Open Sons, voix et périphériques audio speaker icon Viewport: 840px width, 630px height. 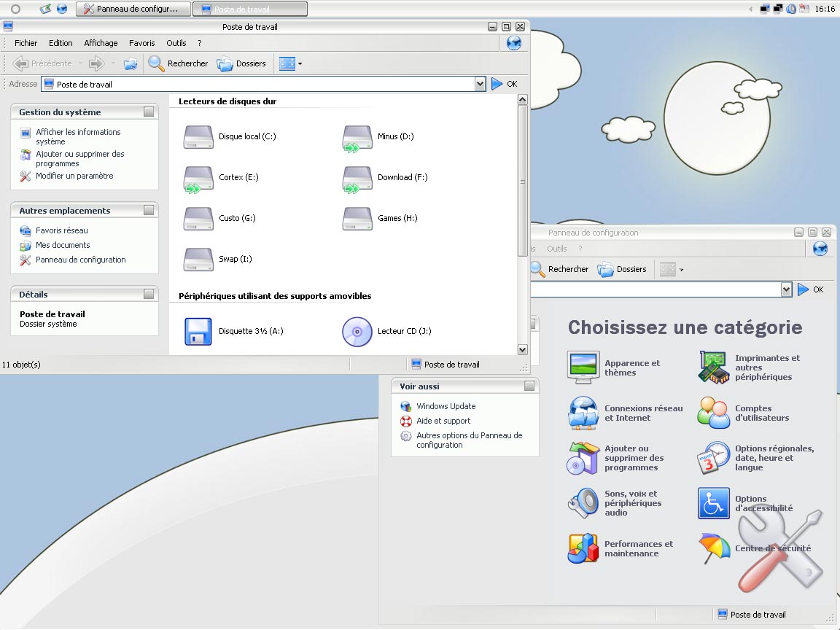(x=583, y=503)
